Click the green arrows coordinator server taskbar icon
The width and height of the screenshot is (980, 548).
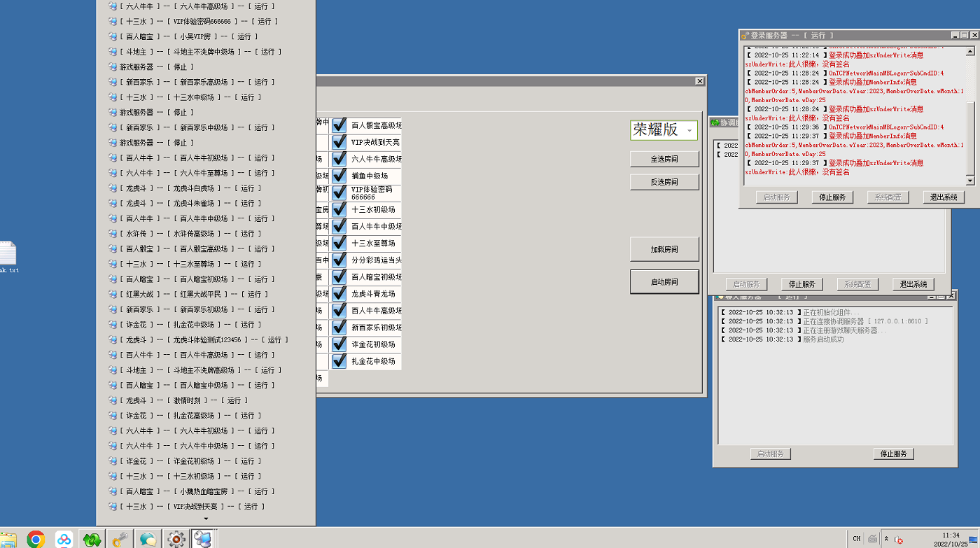(x=92, y=539)
